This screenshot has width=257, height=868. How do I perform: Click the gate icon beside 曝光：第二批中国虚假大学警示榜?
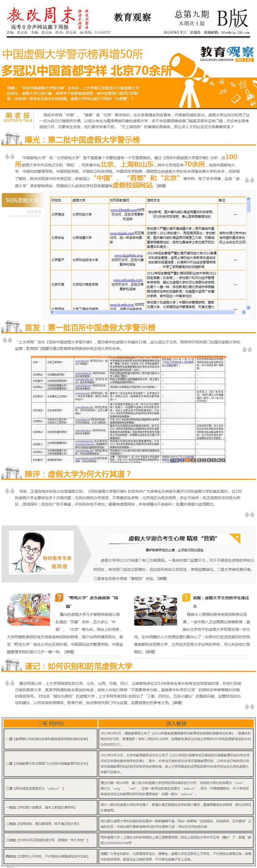tap(13, 139)
